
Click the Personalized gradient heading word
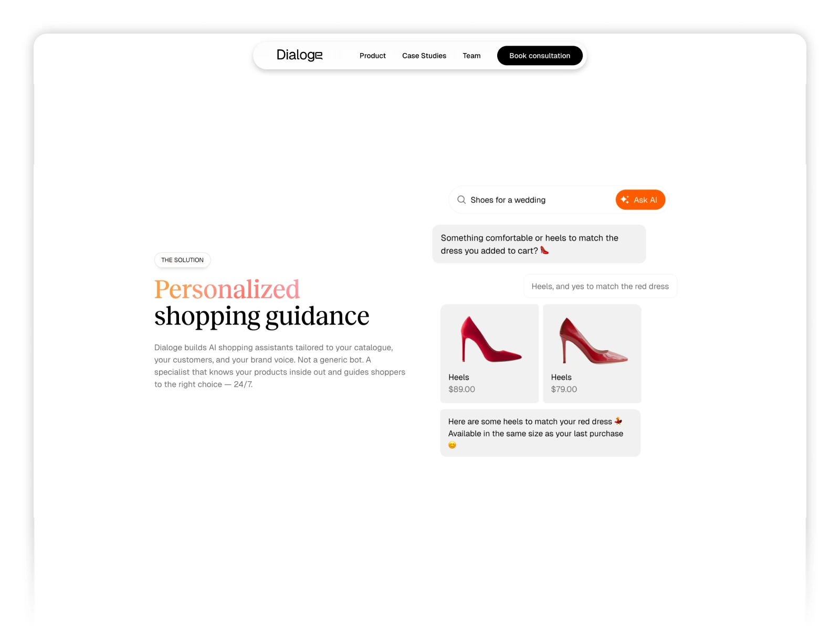[227, 289]
